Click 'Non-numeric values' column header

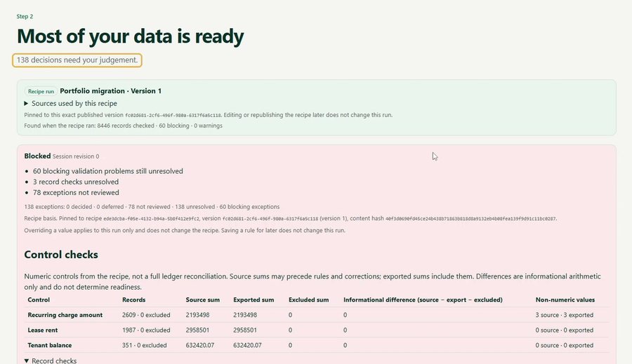click(565, 299)
